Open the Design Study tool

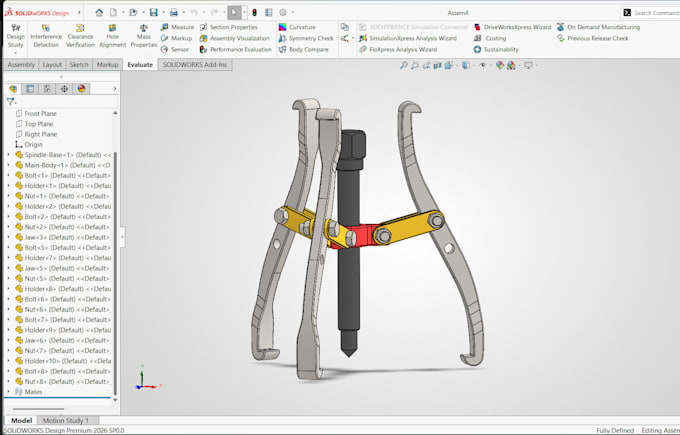pyautogui.click(x=16, y=36)
